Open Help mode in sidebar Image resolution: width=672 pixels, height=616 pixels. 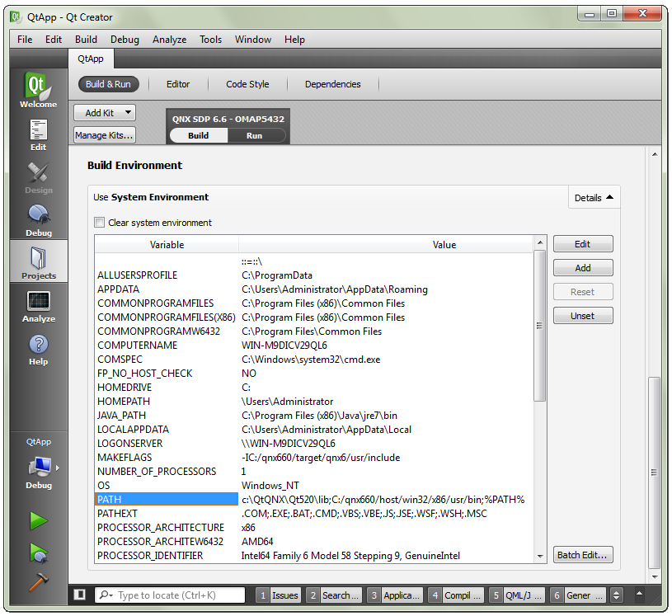point(38,349)
